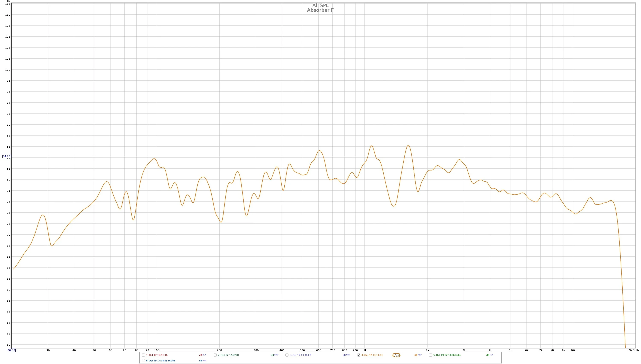This screenshot has height=364, width=641.
Task: Click the 'Oct 17 12:57:01' trace label
Action: coord(228,355)
